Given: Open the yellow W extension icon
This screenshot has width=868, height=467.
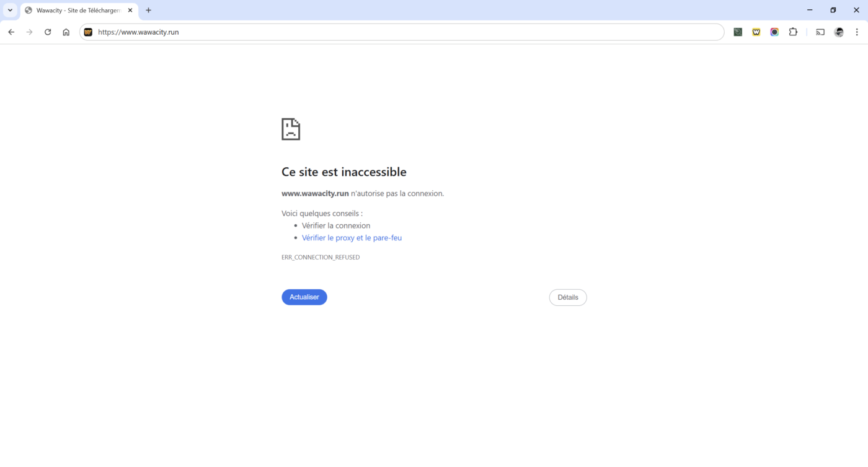Looking at the screenshot, I should click(x=756, y=32).
